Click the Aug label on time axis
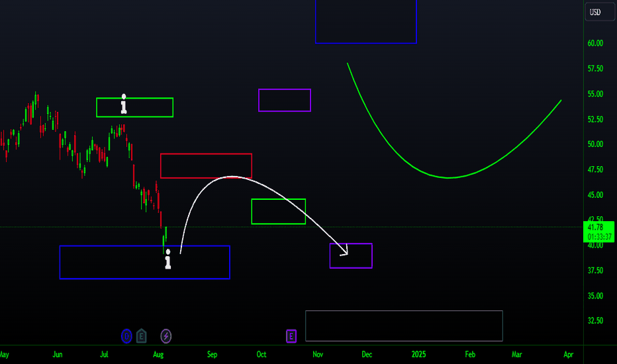This screenshot has width=617, height=364. [x=158, y=355]
